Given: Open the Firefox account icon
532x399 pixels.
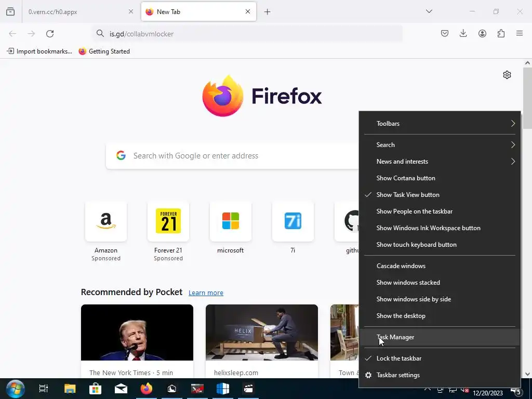Looking at the screenshot, I should 482,33.
